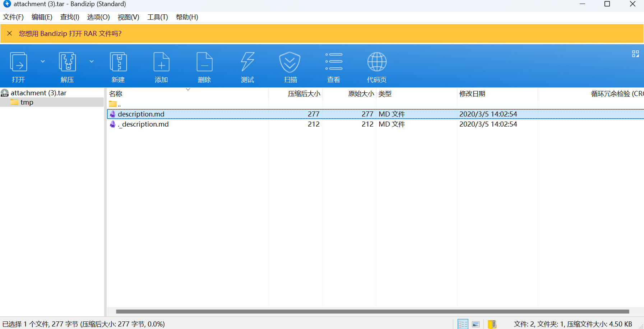Sort by 原始大小 column header
The width and height of the screenshot is (644, 329).
349,93
